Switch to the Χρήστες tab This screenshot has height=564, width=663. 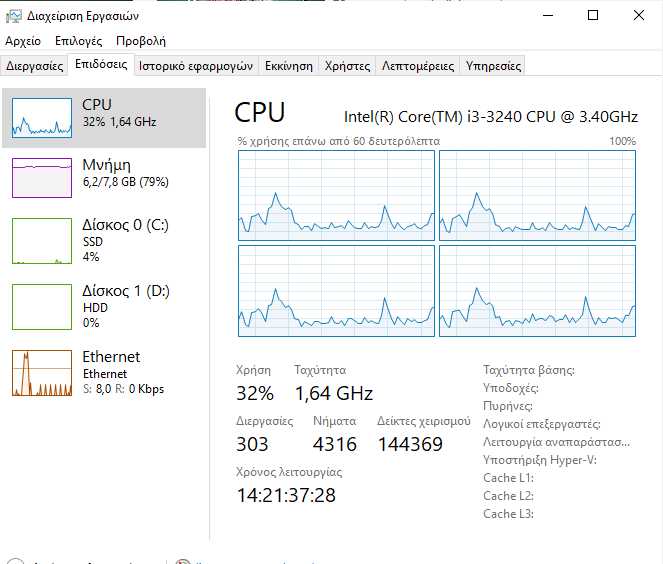pyautogui.click(x=348, y=66)
